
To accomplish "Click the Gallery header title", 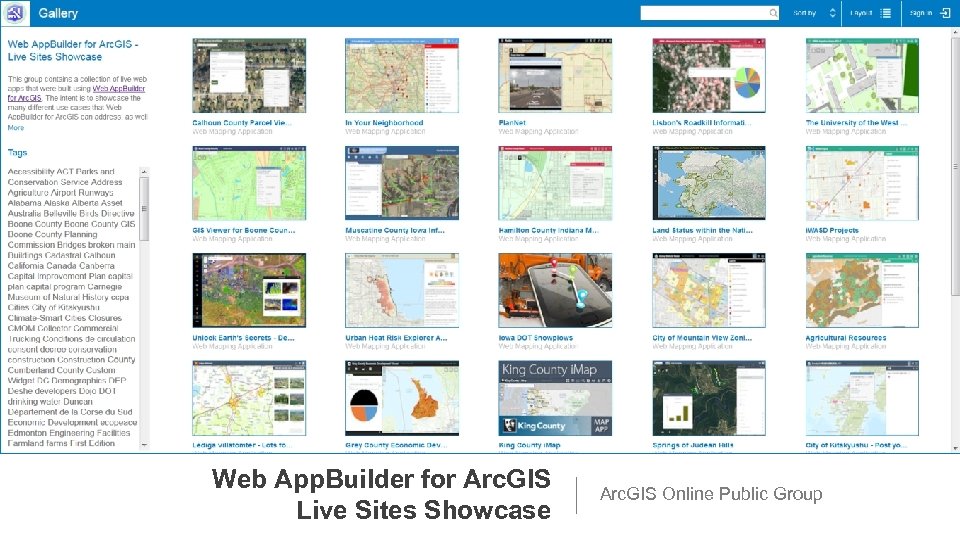I will coord(58,13).
